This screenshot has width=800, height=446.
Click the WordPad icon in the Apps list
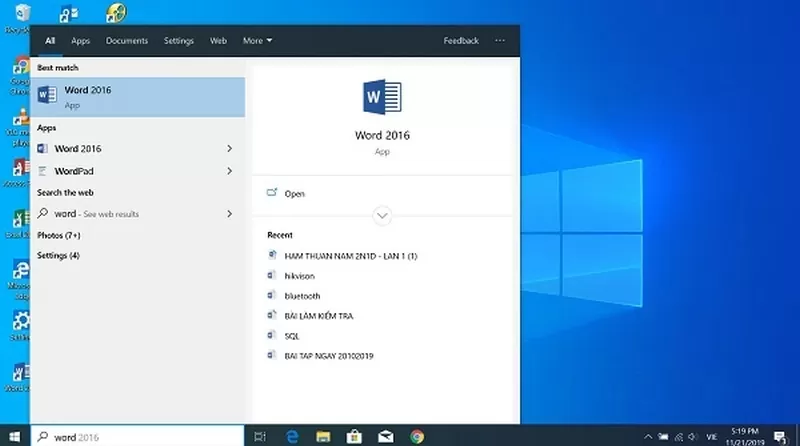(x=42, y=171)
